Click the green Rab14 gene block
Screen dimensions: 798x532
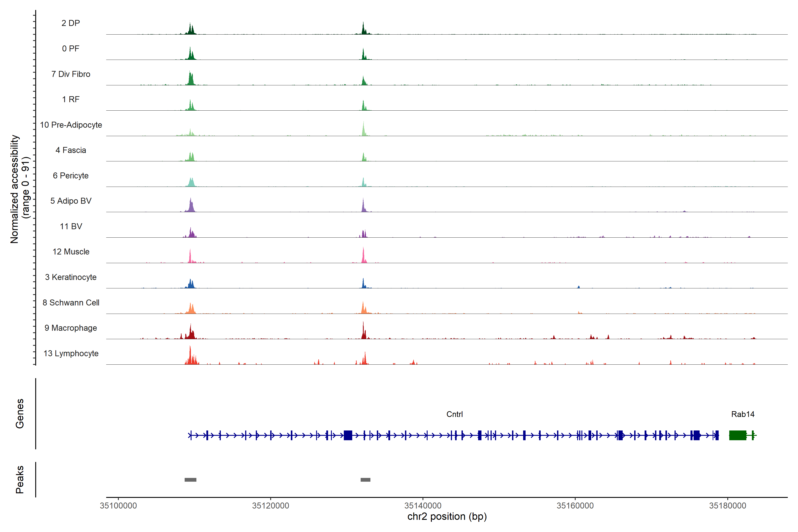pos(738,435)
